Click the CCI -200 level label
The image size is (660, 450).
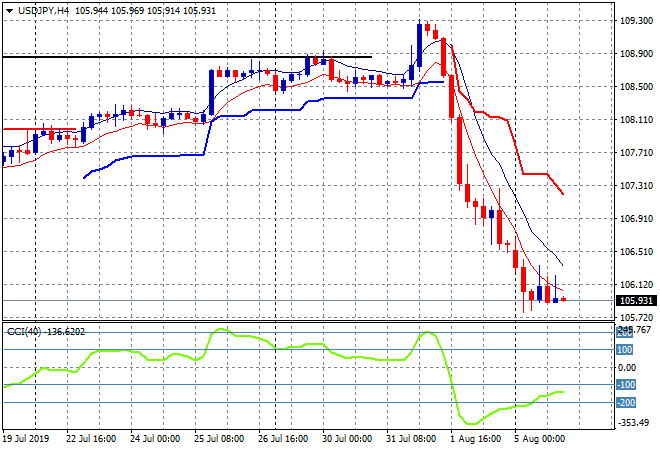626,403
